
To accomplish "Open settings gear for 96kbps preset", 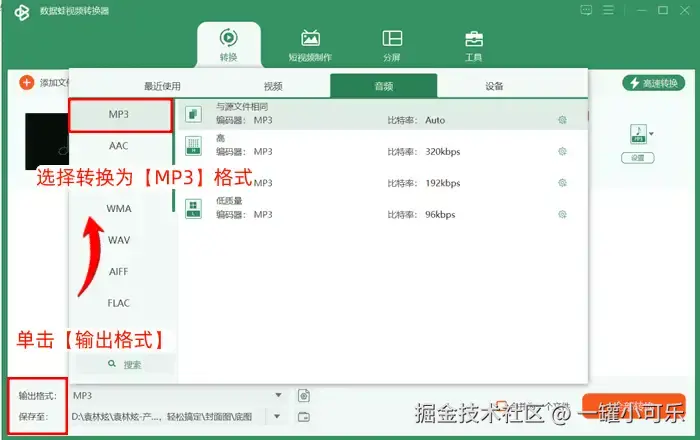I will (x=562, y=214).
